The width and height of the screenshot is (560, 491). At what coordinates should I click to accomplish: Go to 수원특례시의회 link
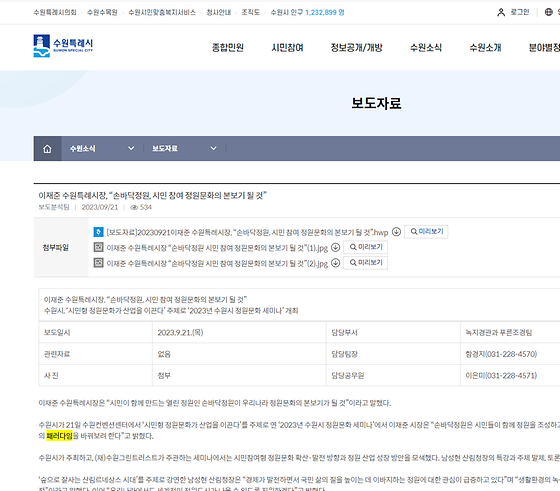55,12
